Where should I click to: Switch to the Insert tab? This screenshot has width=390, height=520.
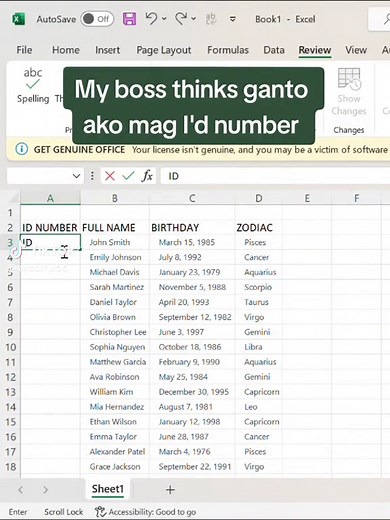click(107, 50)
